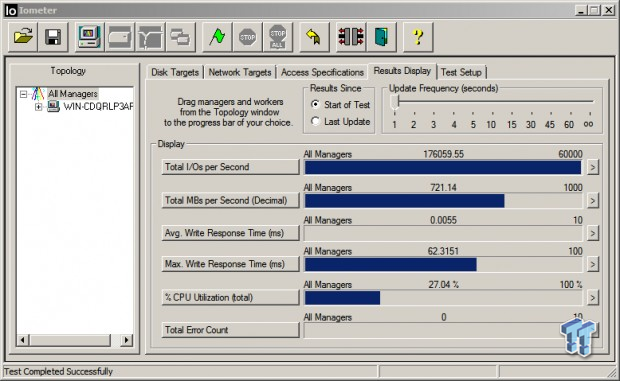Click the % CPU Utilization progress bar
This screenshot has height=381, width=620.
coord(443,298)
